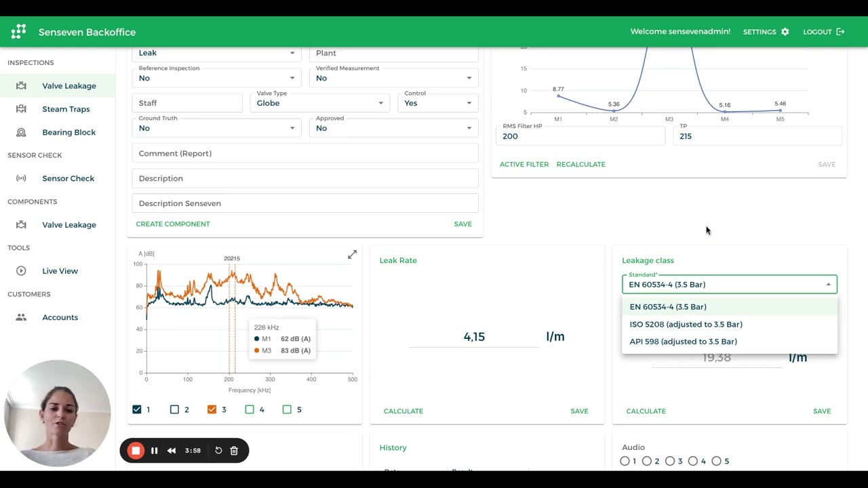Image resolution: width=868 pixels, height=488 pixels.
Task: Click Recalculate button
Action: point(580,164)
